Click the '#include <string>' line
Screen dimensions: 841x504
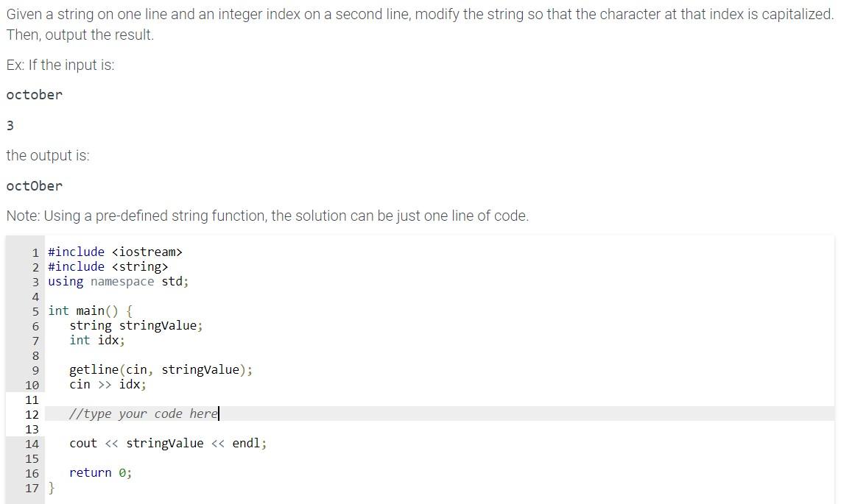pos(108,267)
